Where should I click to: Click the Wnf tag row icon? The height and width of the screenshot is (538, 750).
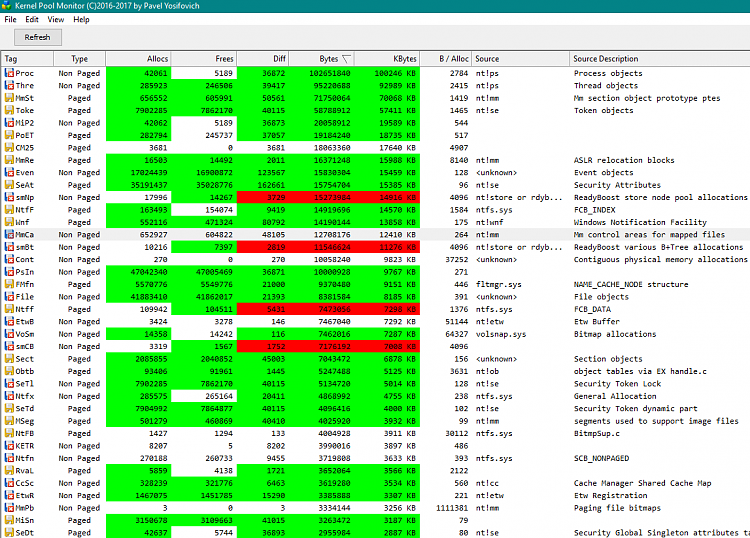(x=9, y=222)
